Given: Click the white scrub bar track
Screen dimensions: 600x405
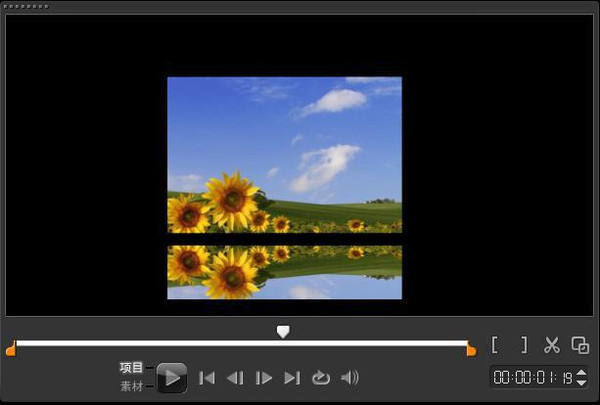Looking at the screenshot, I should pos(241,343).
